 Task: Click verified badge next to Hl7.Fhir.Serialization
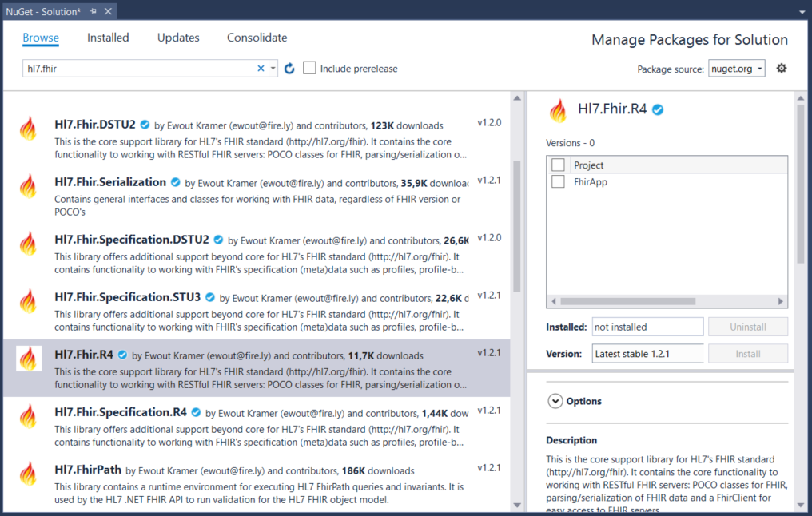(176, 182)
